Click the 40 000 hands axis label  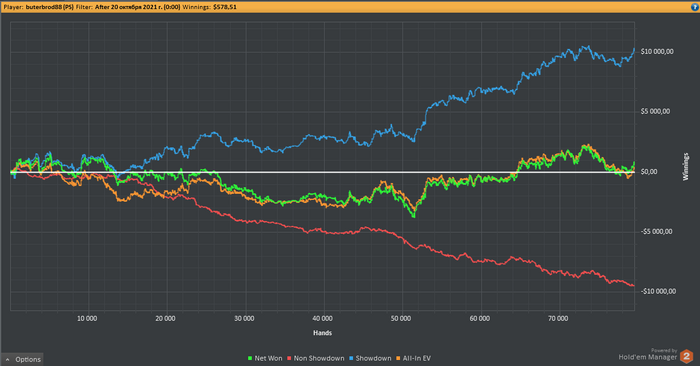(x=322, y=319)
